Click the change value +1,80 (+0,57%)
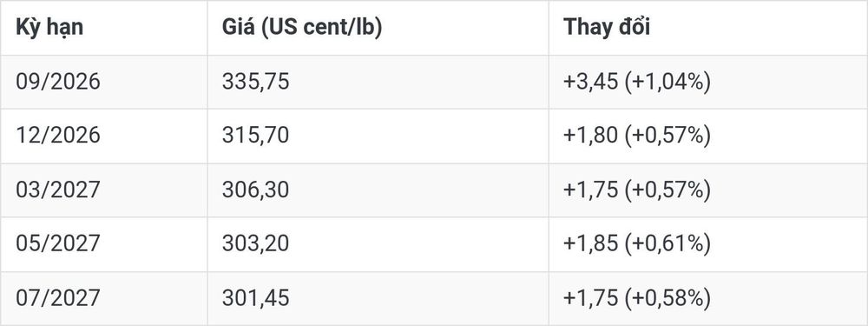This screenshot has height=326, width=868. (x=636, y=136)
